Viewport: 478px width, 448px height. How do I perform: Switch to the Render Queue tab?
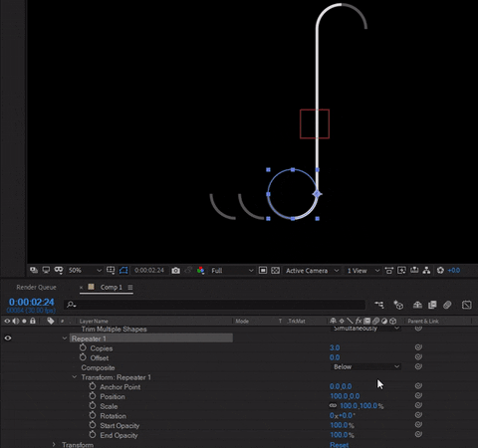[x=36, y=287]
